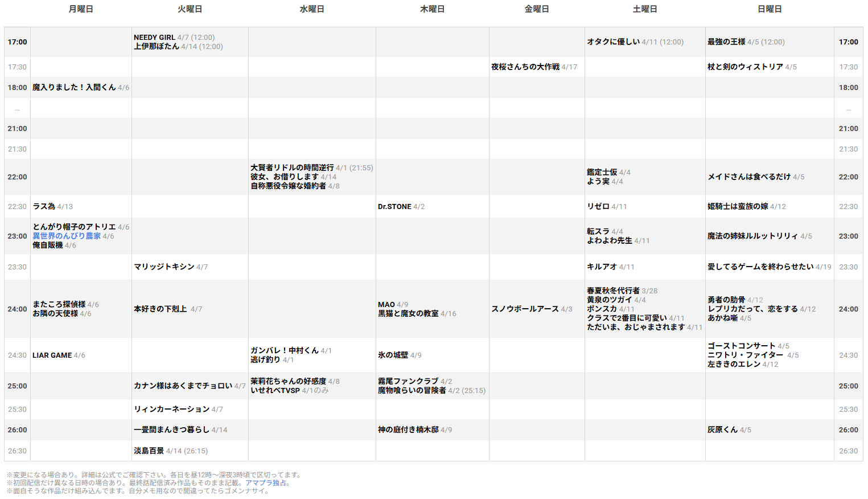The height and width of the screenshot is (499, 868).
Task: Open the アマプラ独占 link in footnote
Action: pyautogui.click(x=266, y=482)
